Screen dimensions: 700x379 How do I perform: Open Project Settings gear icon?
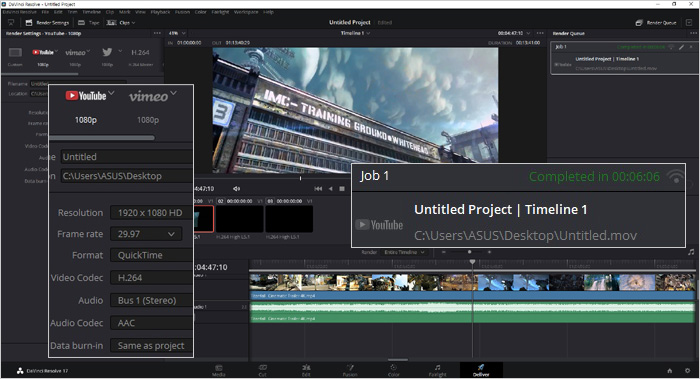(688, 371)
